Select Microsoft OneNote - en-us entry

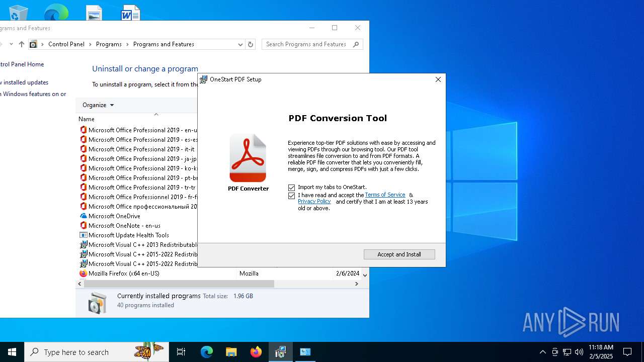point(124,226)
